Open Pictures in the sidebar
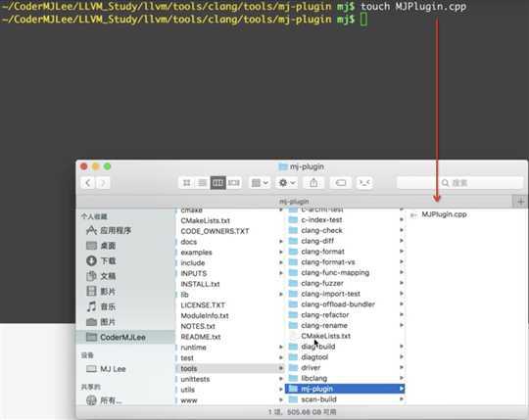529x420 pixels. tap(108, 322)
